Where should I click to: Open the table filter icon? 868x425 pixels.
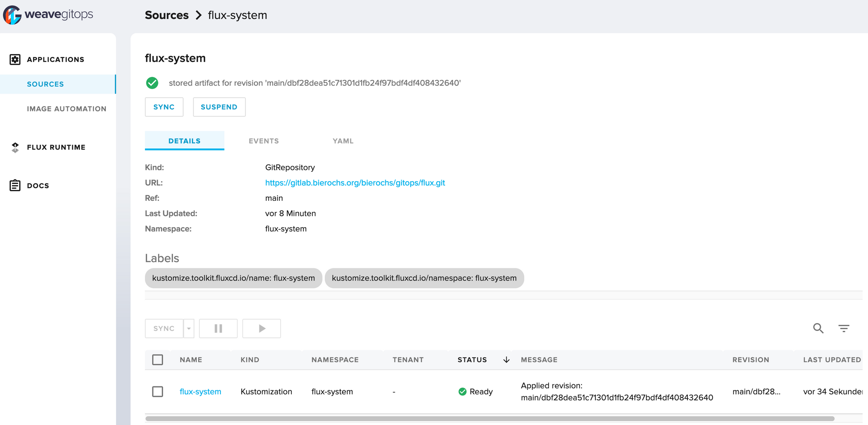[x=844, y=328]
